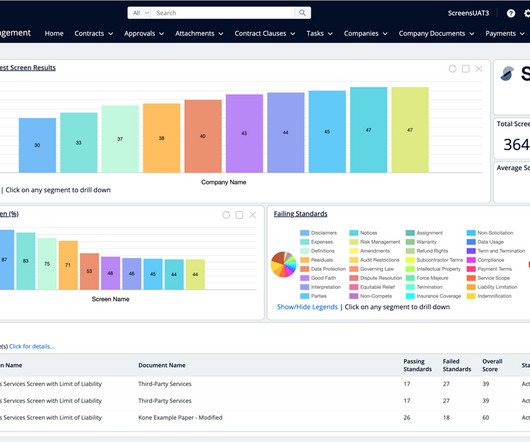The image size is (530, 442).
Task: Open the Tasks menu
Action: point(319,33)
